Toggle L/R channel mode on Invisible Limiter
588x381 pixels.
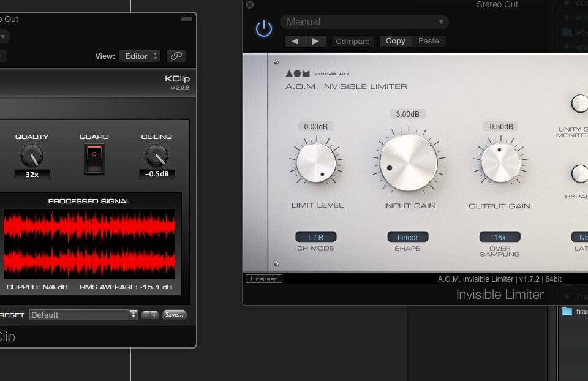coord(316,237)
